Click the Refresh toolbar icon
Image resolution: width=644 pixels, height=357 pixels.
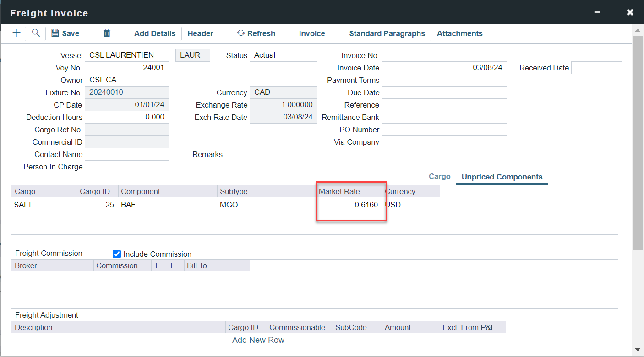tap(241, 33)
